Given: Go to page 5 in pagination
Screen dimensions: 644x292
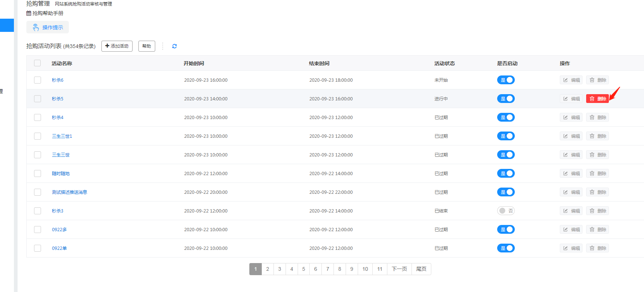Looking at the screenshot, I should coord(304,269).
